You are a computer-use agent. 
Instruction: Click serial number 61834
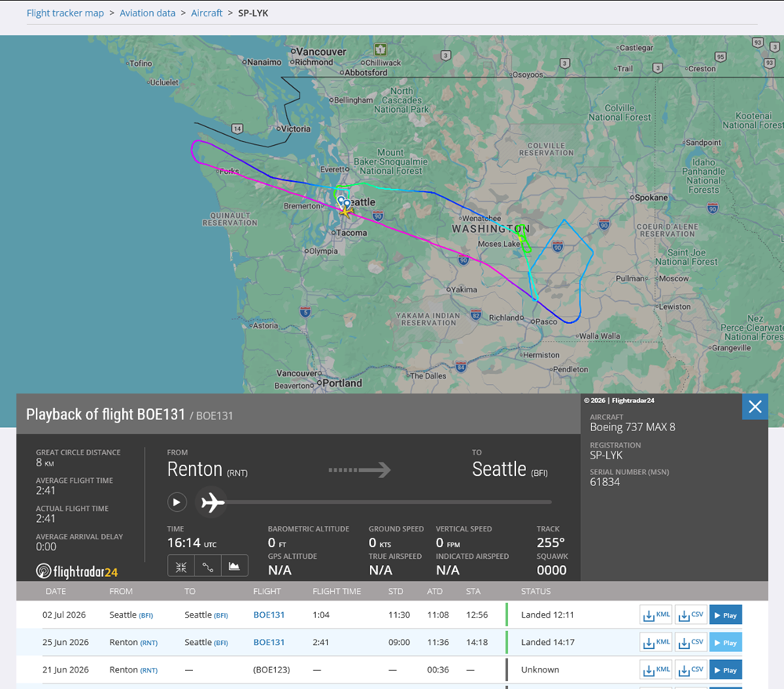(604, 483)
